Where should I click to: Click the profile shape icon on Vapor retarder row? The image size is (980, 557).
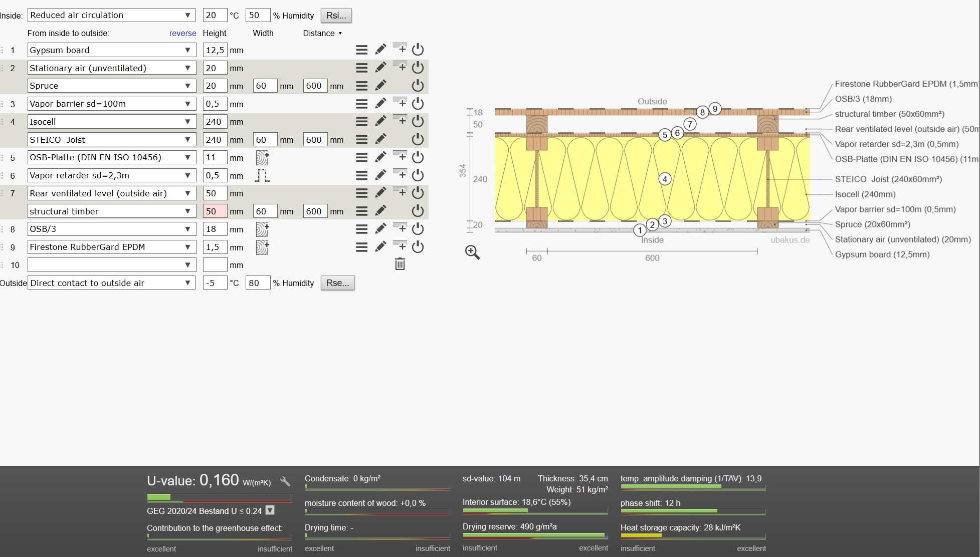click(x=262, y=175)
